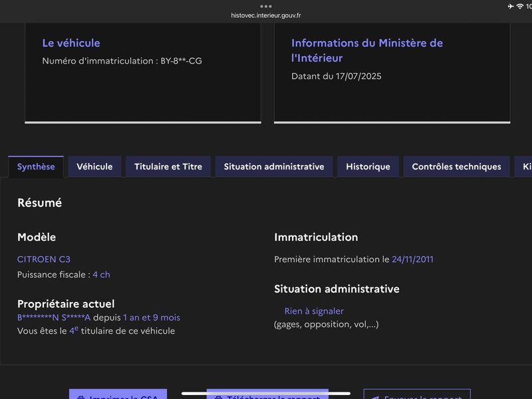Viewport: 532px width, 399px height.
Task: Click the 4 ch fiscal power value
Action: click(101, 275)
